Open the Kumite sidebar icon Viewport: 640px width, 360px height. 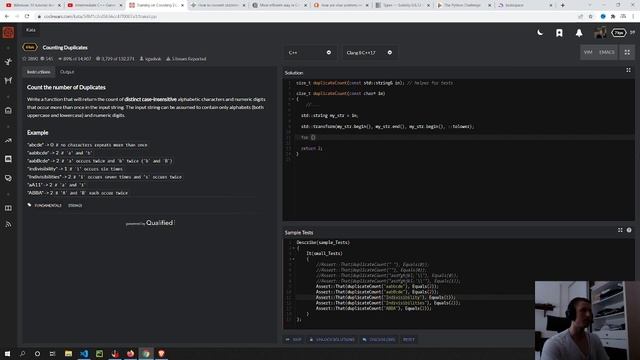point(8,80)
